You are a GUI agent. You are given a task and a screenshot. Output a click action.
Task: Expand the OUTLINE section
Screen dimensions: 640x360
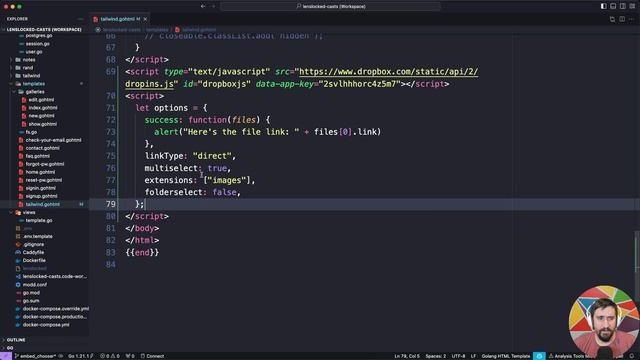16,340
